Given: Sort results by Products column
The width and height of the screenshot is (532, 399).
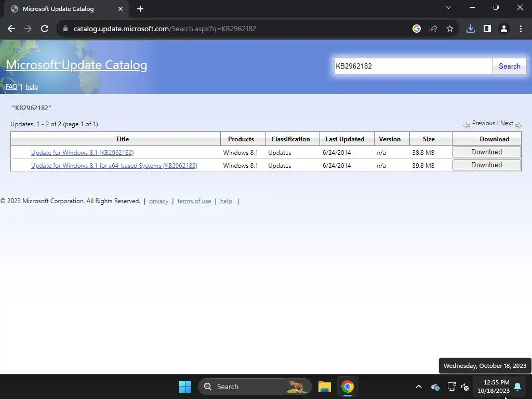Looking at the screenshot, I should pos(241,139).
